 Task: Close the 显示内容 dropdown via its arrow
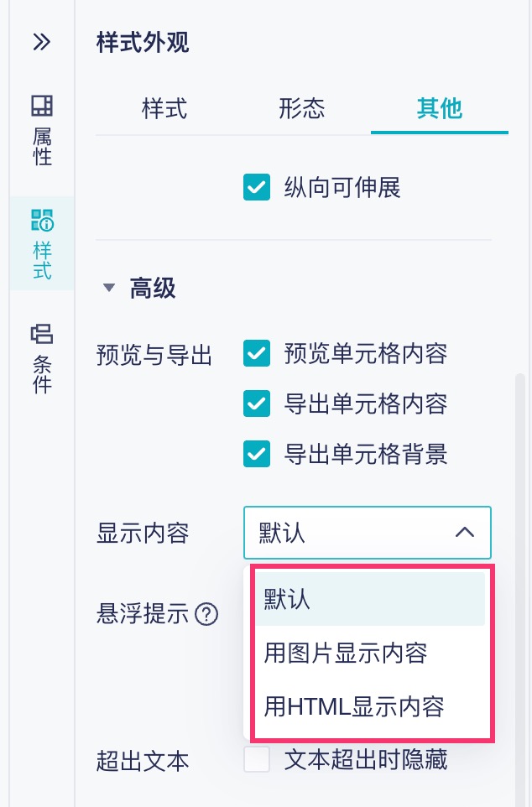pyautogui.click(x=464, y=533)
